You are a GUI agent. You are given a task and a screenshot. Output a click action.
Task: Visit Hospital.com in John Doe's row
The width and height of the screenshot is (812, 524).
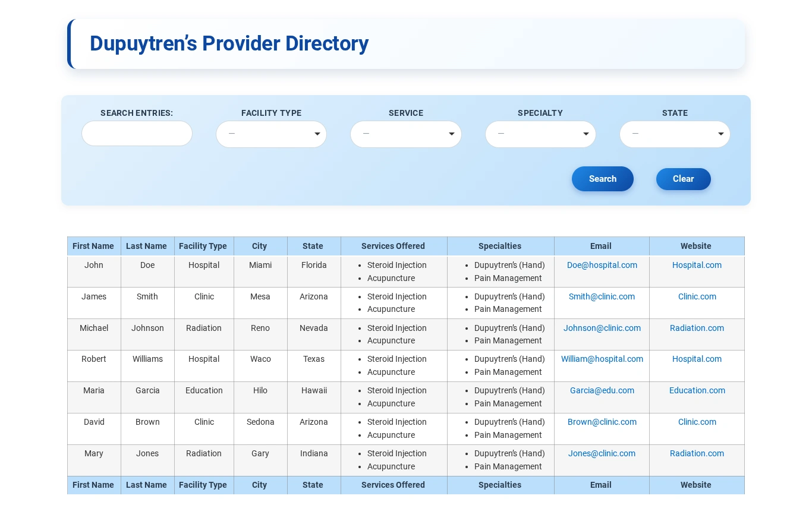697,265
